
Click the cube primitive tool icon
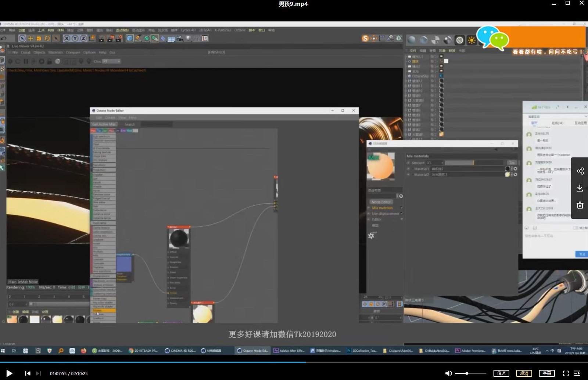[129, 38]
